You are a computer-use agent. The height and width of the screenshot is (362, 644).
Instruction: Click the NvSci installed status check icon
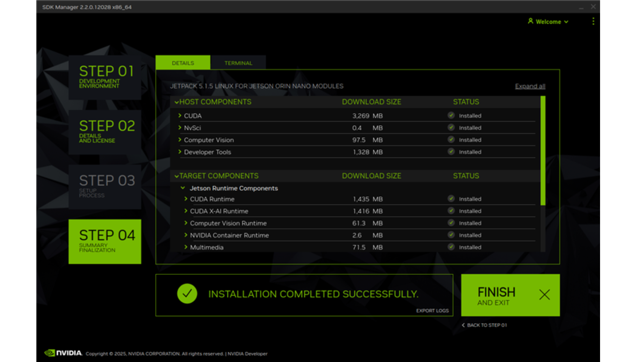coord(451,127)
